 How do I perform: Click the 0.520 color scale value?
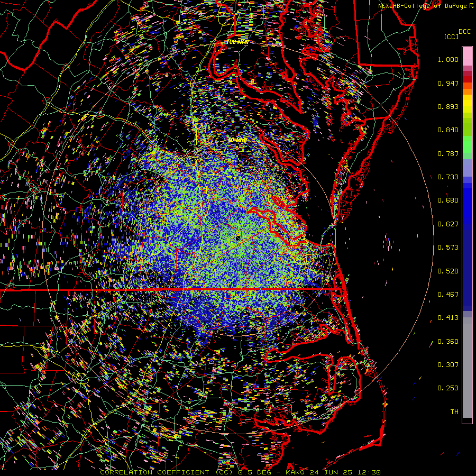[x=448, y=271]
